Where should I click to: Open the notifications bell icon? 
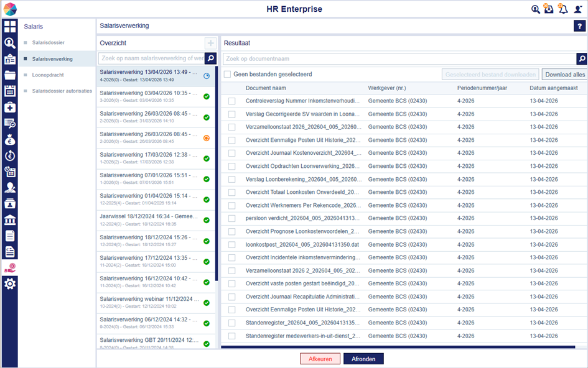pyautogui.click(x=563, y=9)
